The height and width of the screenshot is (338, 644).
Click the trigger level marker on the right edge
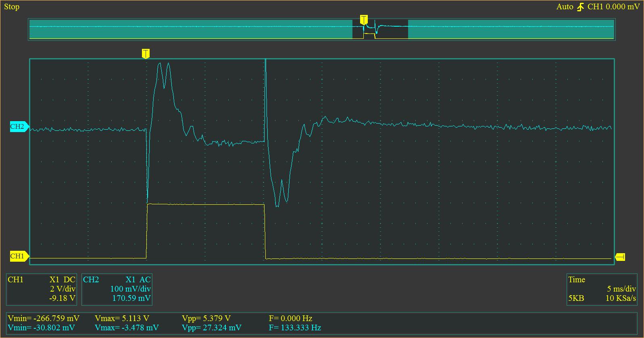click(x=620, y=257)
